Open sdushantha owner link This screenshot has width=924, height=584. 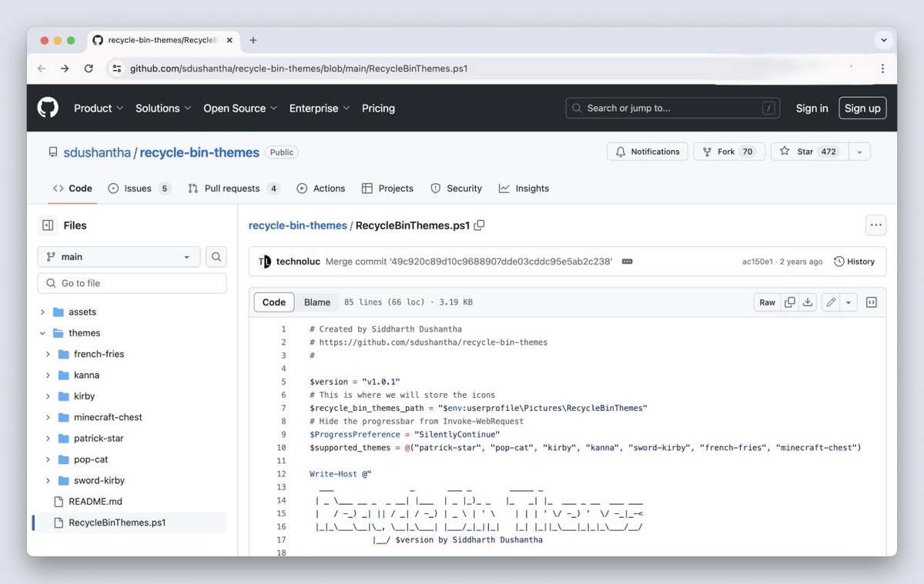pyautogui.click(x=97, y=152)
